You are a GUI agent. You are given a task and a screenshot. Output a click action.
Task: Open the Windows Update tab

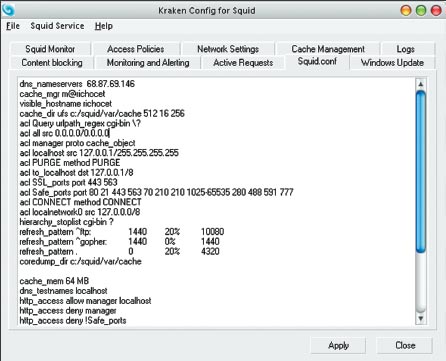coord(392,63)
